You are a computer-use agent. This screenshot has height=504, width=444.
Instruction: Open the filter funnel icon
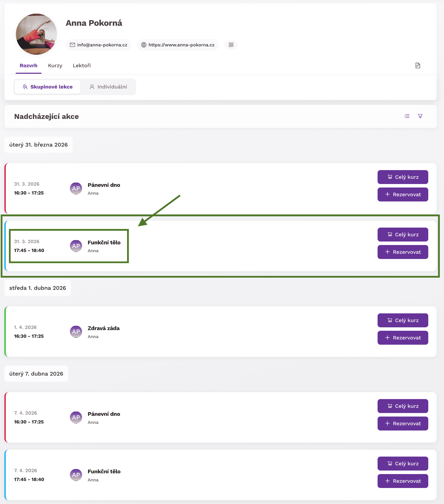[x=420, y=116]
